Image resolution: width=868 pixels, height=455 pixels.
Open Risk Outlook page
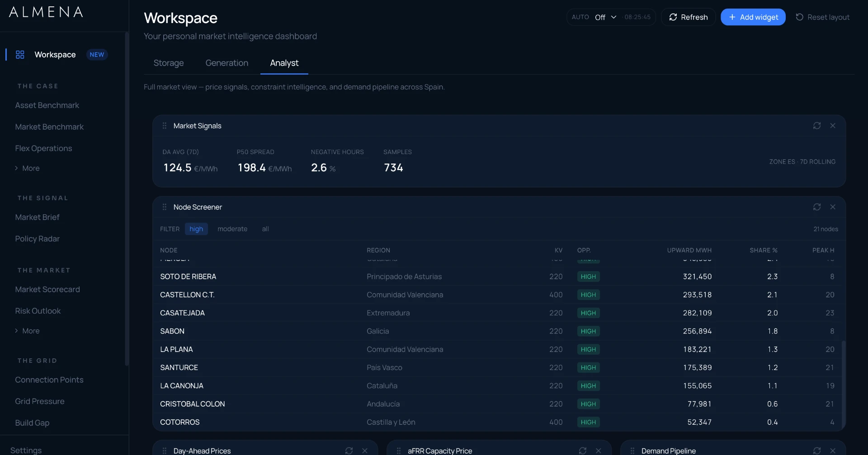pyautogui.click(x=38, y=311)
